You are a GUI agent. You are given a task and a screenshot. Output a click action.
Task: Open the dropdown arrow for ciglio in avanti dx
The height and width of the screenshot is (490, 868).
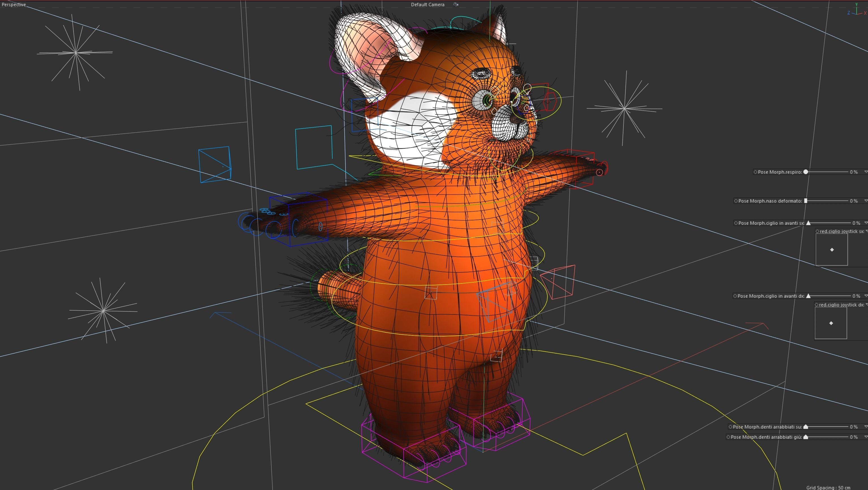pyautogui.click(x=866, y=296)
